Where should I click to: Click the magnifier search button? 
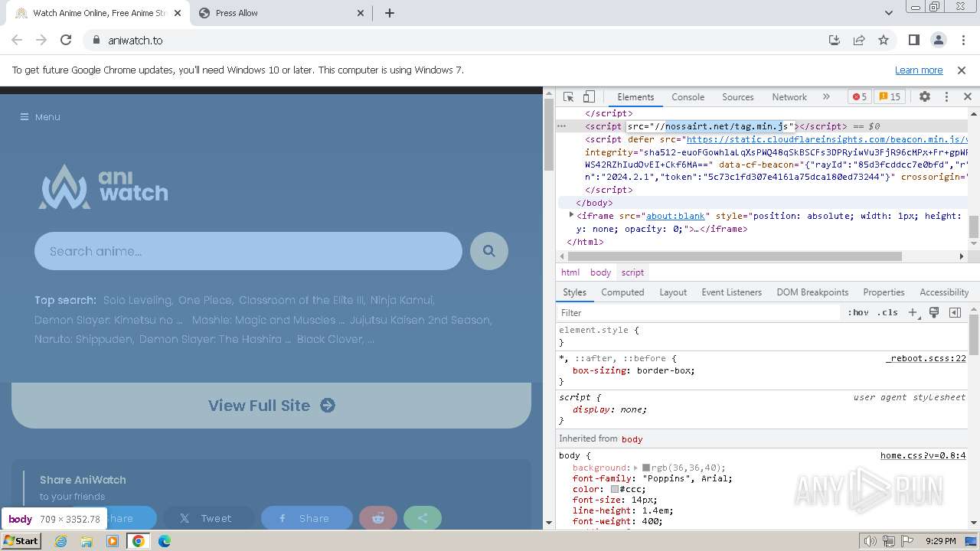pos(489,251)
